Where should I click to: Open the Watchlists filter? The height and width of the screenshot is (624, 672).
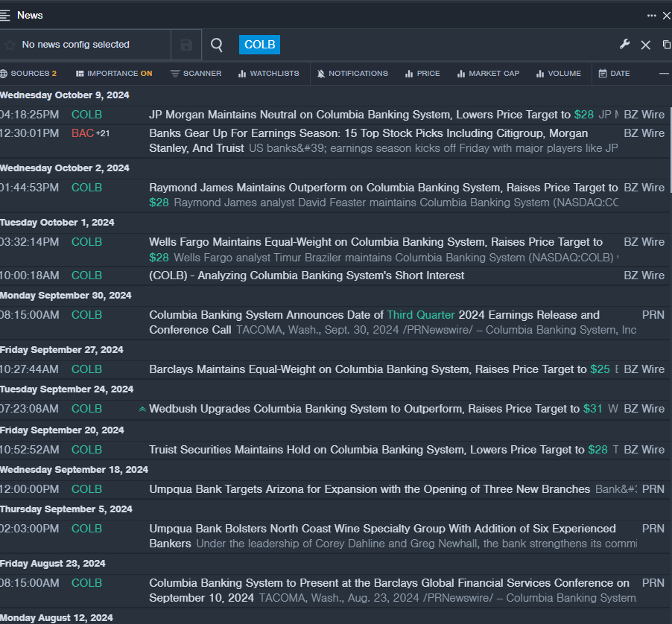(x=268, y=74)
